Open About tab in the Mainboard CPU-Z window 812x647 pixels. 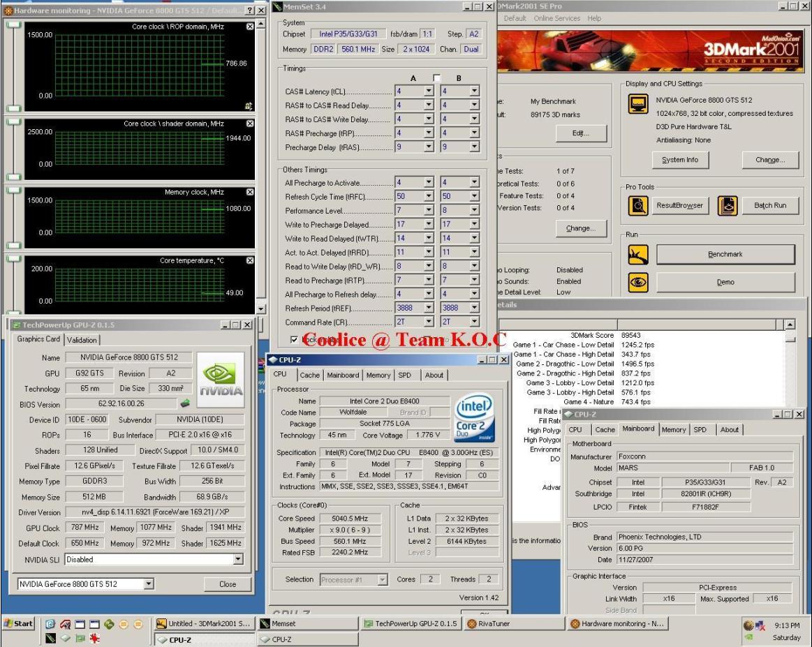[x=729, y=430]
